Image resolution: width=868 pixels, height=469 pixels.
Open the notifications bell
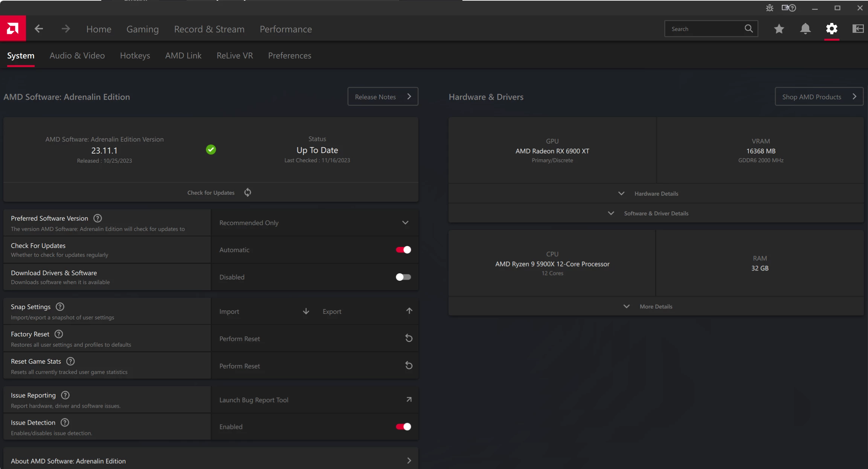[x=805, y=29]
